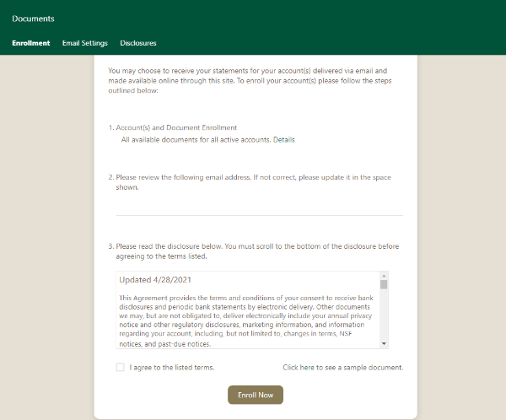Open the Enrollment tab
The width and height of the screenshot is (506, 420).
click(31, 43)
